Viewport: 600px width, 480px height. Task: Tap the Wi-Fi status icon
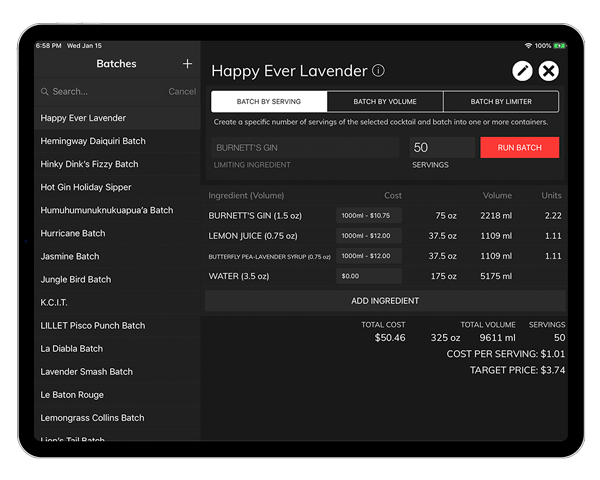(527, 46)
